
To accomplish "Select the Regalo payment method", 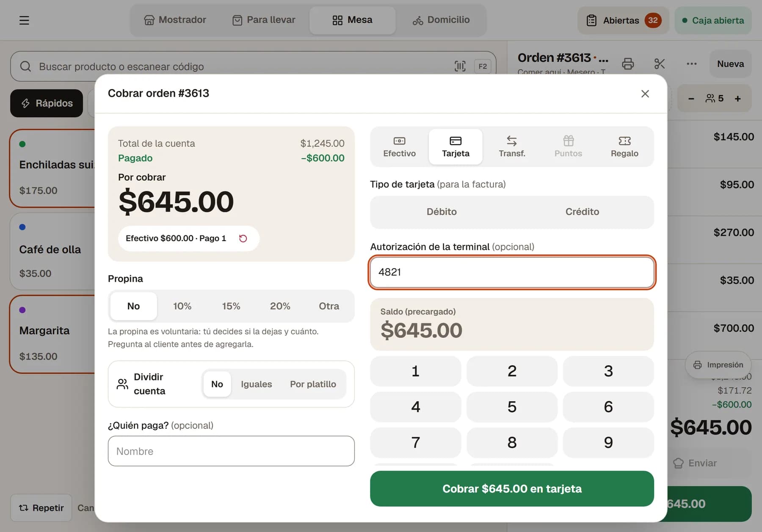I will [x=624, y=146].
